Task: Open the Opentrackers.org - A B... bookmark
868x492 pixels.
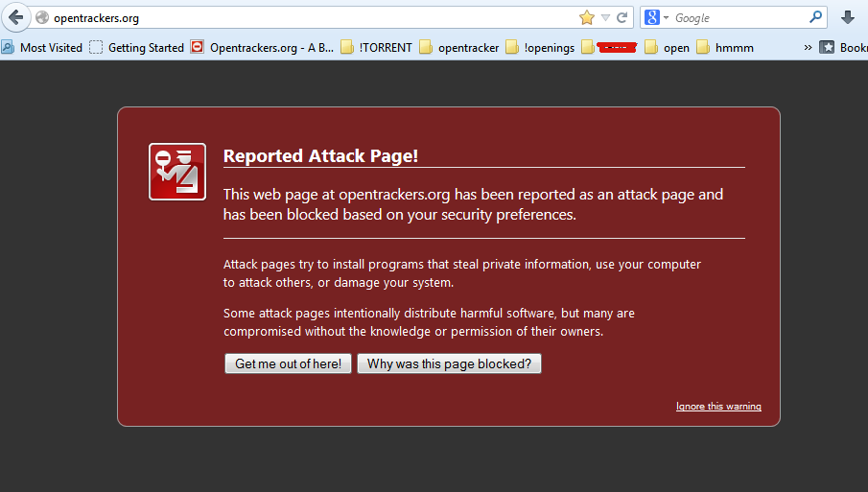Action: click(262, 48)
